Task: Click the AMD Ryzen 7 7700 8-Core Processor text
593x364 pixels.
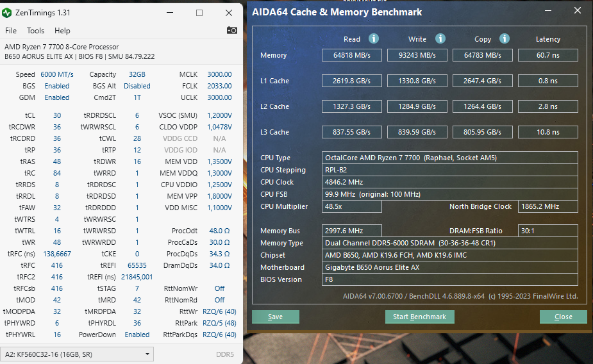Action: click(62, 47)
